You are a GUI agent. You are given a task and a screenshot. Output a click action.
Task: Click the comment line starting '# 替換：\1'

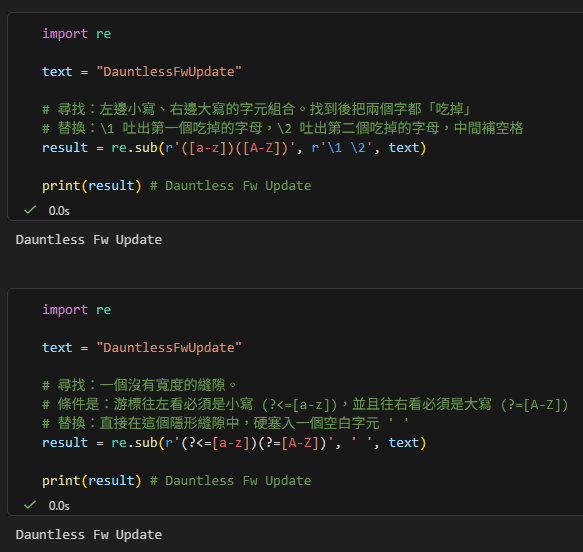coord(283,128)
